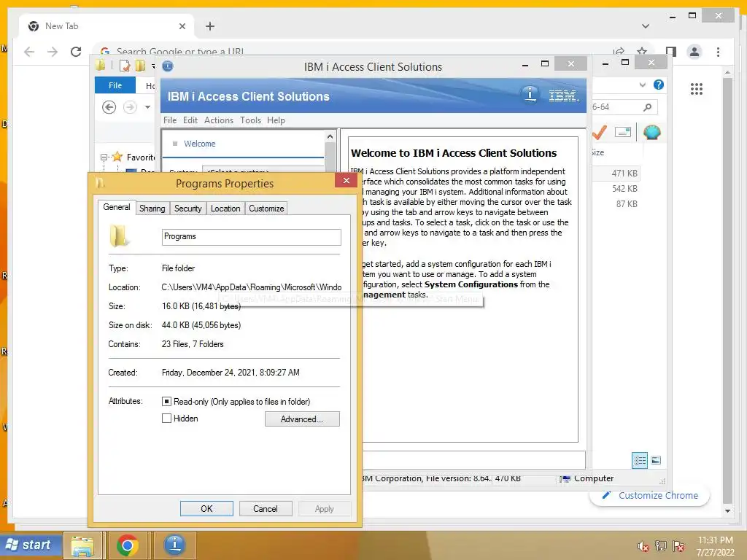Go forward in File Explorer
747x560 pixels.
pyautogui.click(x=130, y=107)
